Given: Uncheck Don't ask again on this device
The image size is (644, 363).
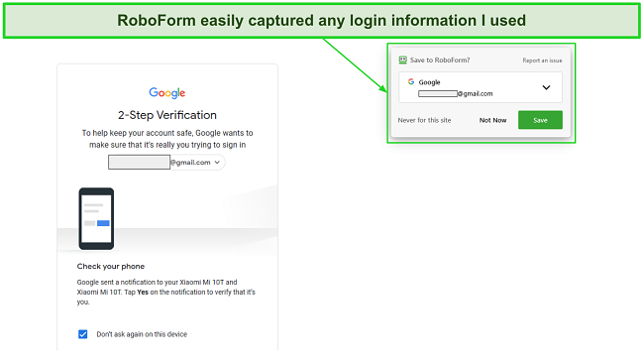Looking at the screenshot, I should click(82, 334).
